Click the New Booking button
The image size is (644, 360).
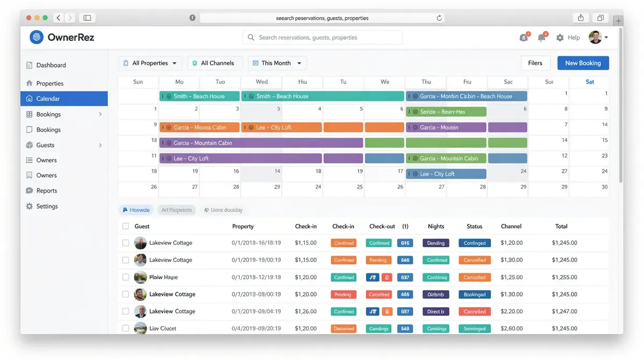click(583, 63)
